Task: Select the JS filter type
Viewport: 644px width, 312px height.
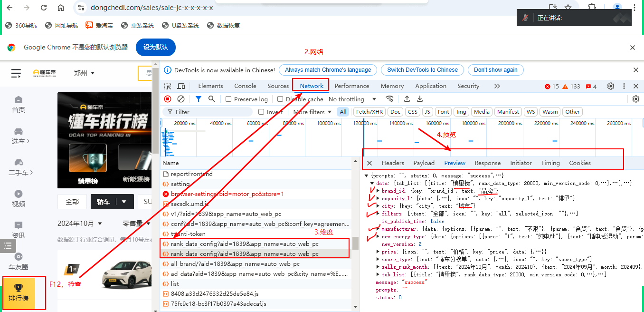Action: [427, 112]
